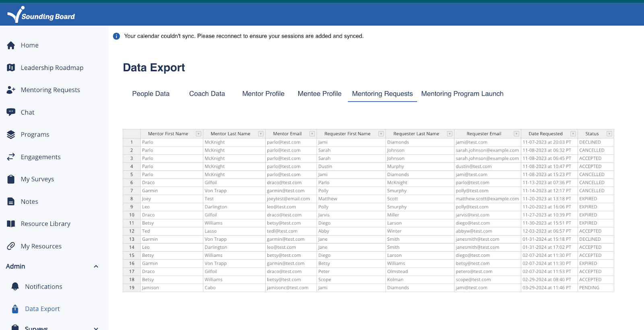Open Mentor First Name filter dropdown
The width and height of the screenshot is (644, 330).
point(198,134)
